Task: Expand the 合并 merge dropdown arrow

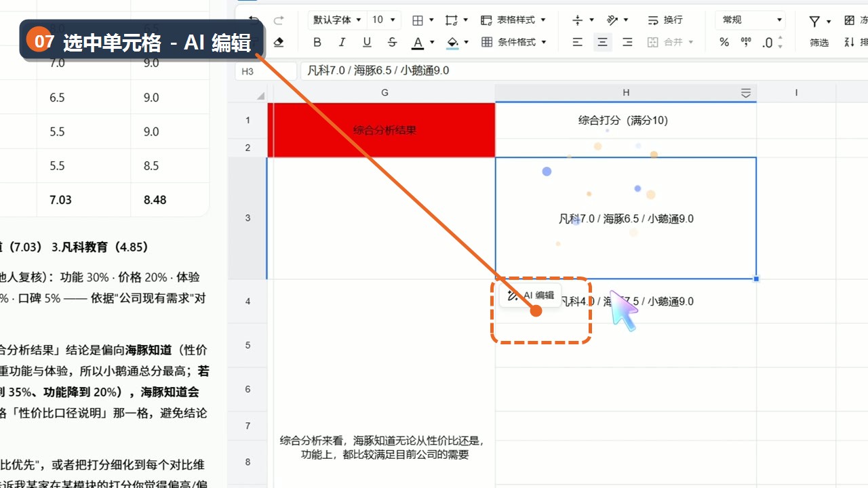Action: [x=691, y=43]
